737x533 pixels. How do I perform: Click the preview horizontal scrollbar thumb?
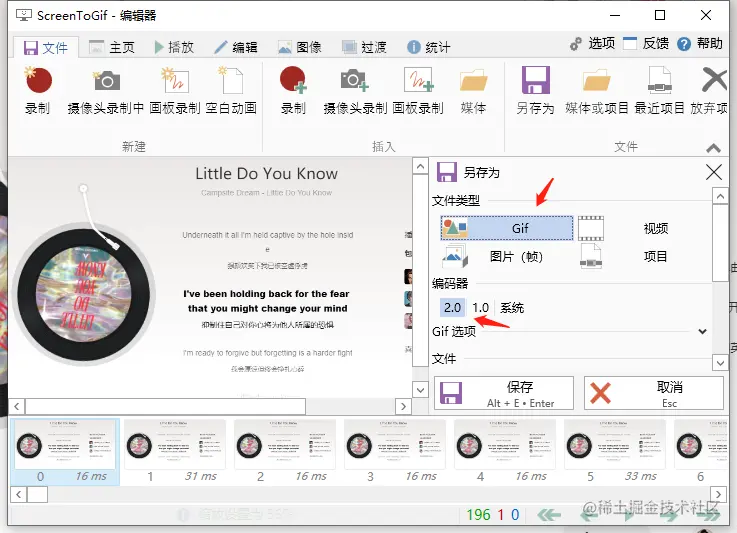pyautogui.click(x=165, y=406)
